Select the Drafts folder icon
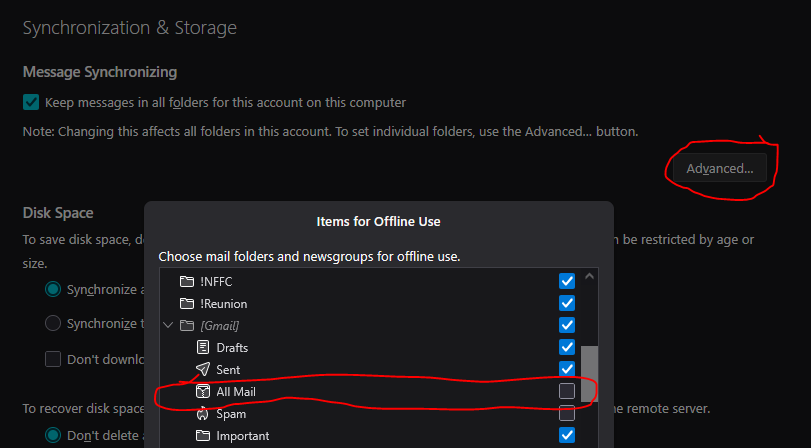This screenshot has width=811, height=448. (203, 347)
